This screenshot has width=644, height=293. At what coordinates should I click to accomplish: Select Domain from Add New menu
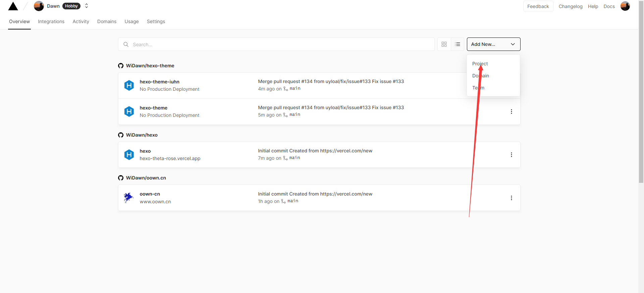(x=481, y=76)
